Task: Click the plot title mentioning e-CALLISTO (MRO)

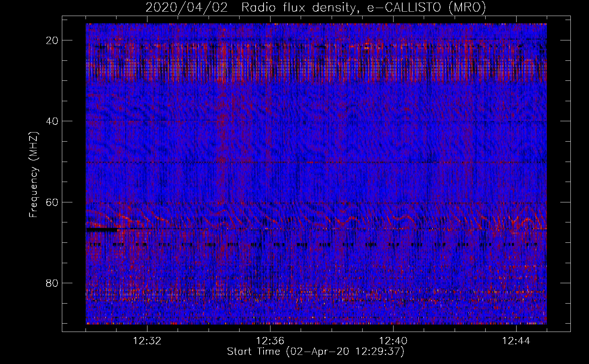Action: pos(316,7)
